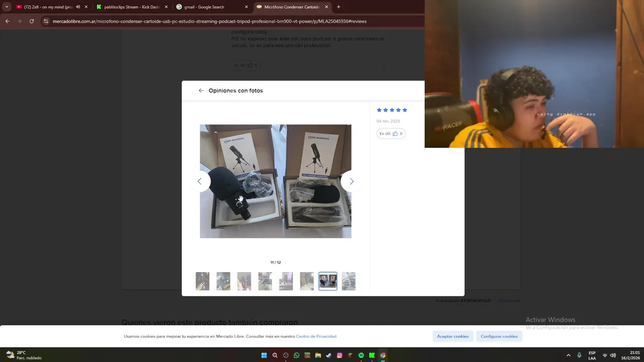644x362 pixels.
Task: Open the Minecraft grass block taskbar app
Action: click(x=307, y=355)
